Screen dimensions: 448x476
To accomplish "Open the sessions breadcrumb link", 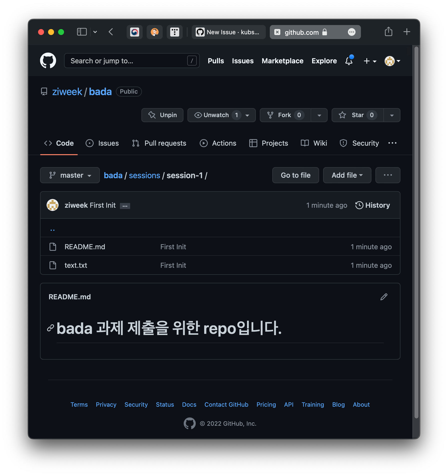I will coord(144,175).
